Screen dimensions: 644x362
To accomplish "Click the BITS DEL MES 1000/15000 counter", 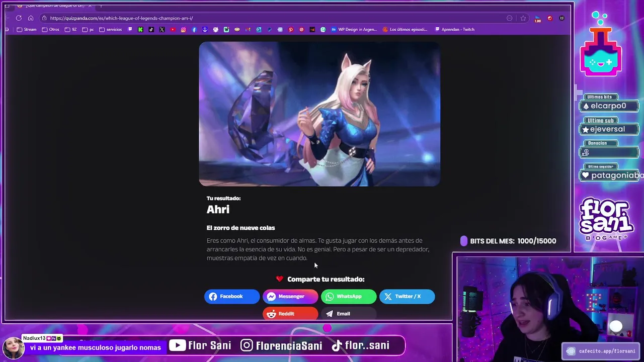I will pos(508,241).
